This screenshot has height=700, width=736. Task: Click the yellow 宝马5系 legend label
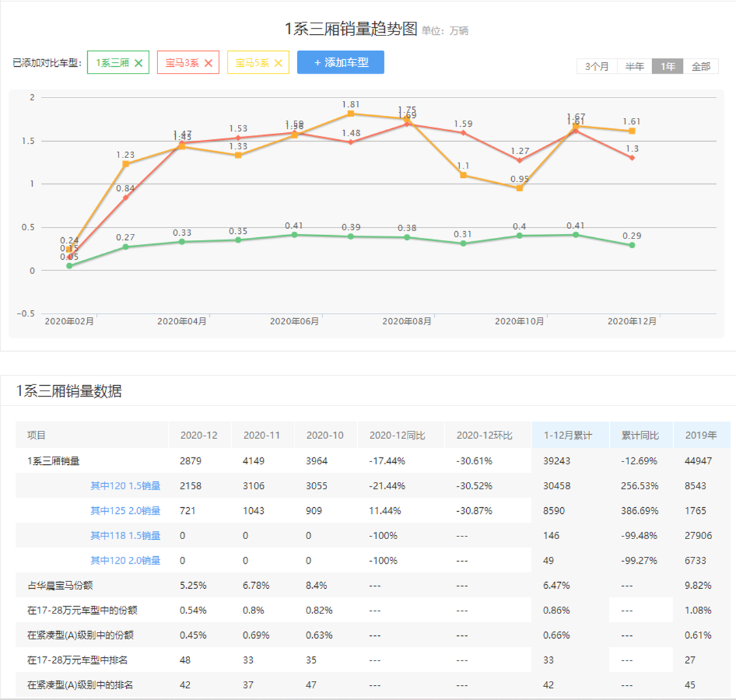pyautogui.click(x=252, y=63)
